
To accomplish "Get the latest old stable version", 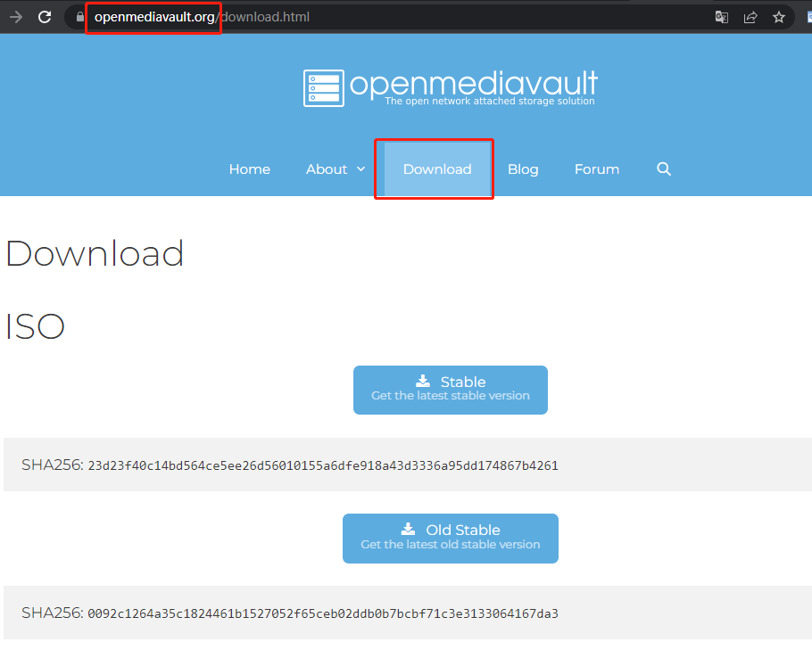I will 450,538.
